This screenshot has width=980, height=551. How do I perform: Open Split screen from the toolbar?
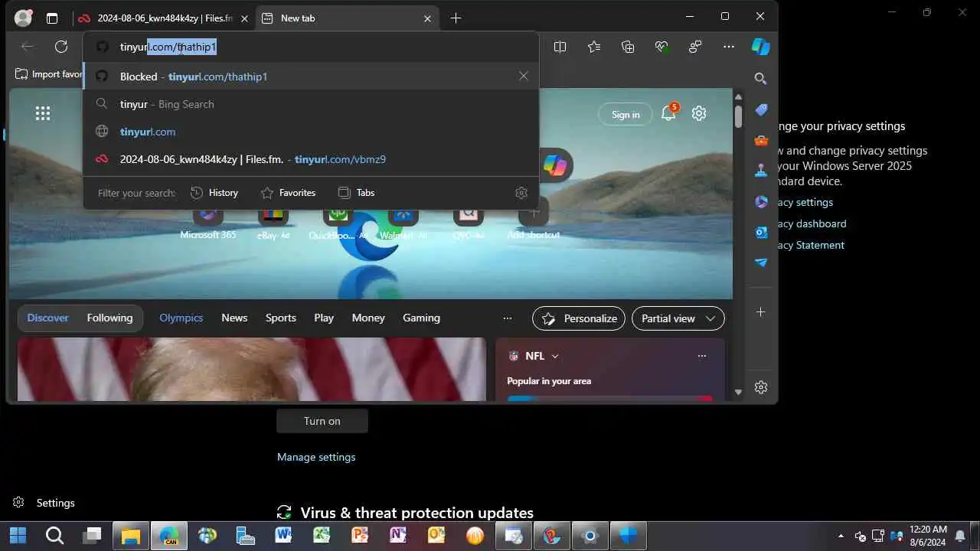tap(560, 47)
